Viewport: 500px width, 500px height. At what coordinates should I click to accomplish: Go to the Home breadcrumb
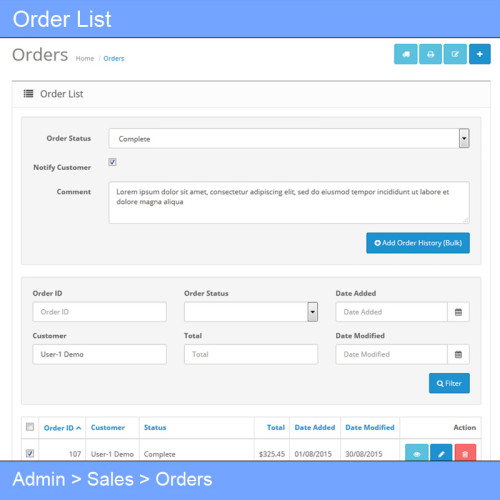[85, 58]
